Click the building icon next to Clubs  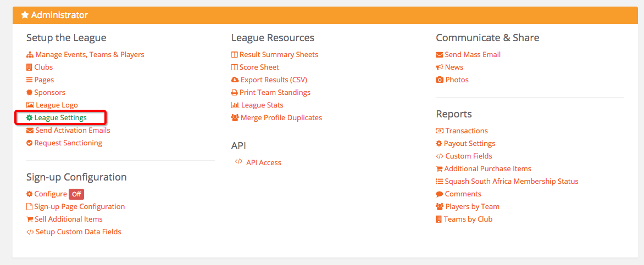(29, 67)
